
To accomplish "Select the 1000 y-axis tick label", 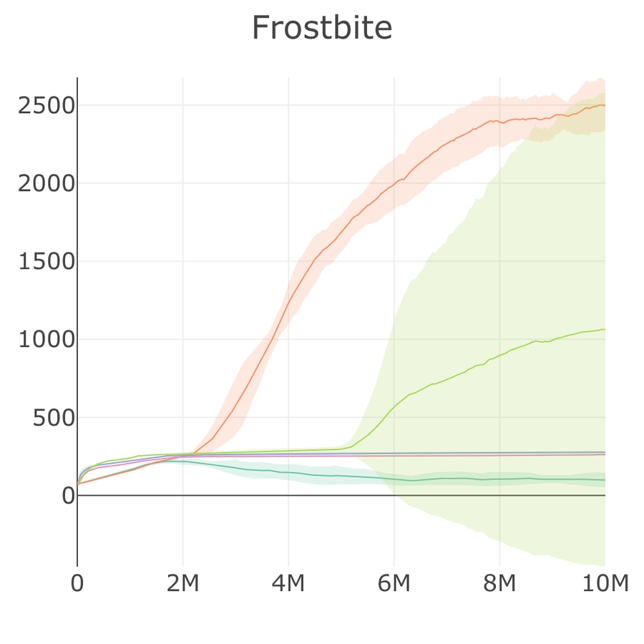I will click(x=47, y=340).
